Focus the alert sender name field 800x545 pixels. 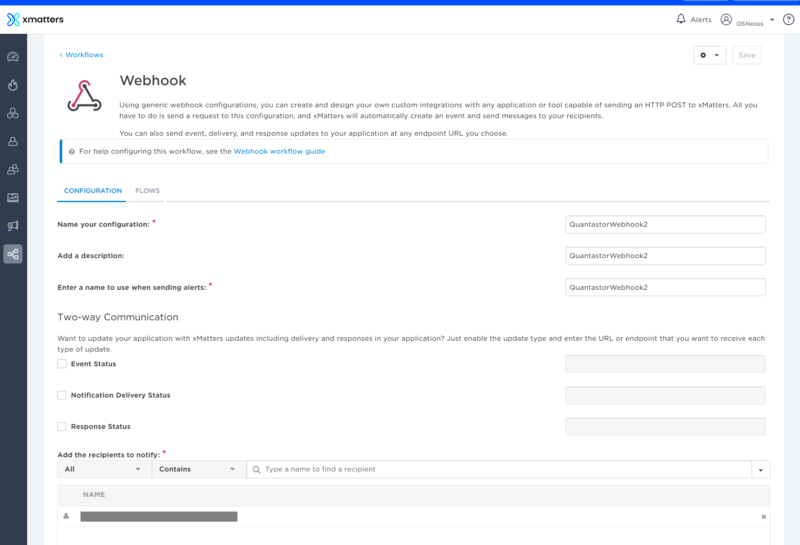coord(665,287)
